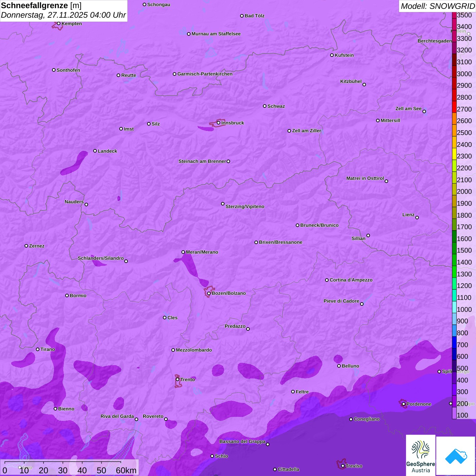Click the Meran/Merano marker dot
The height and width of the screenshot is (476, 476).
tap(183, 252)
